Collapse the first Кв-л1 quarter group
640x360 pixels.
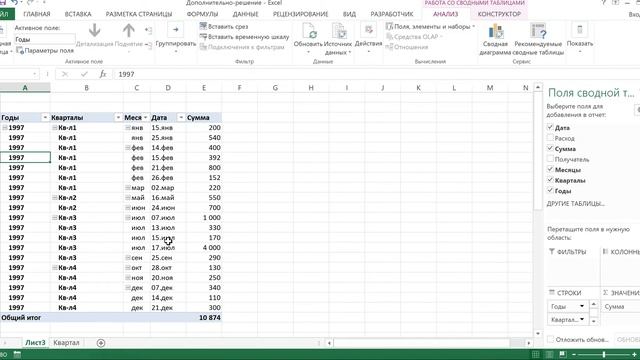coord(54,128)
